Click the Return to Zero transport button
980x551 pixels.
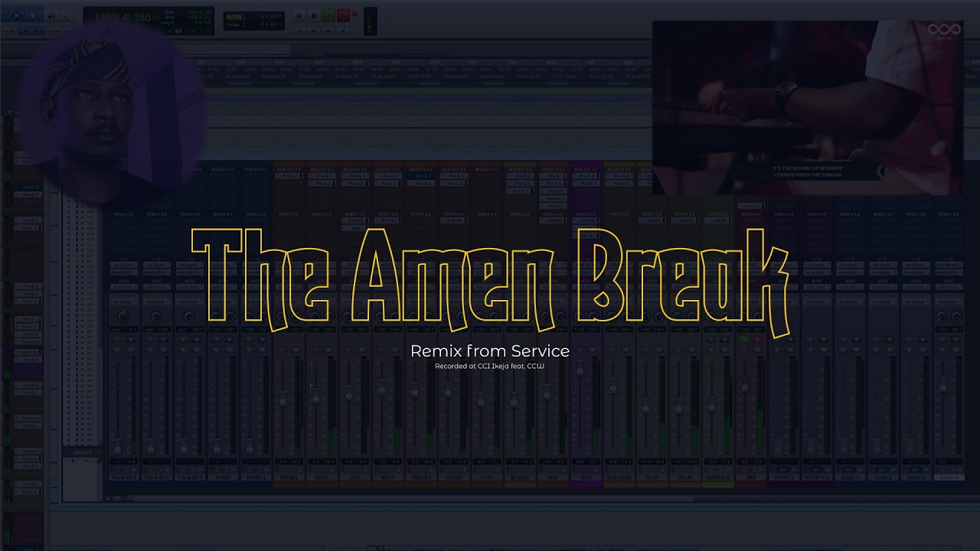pos(299,31)
